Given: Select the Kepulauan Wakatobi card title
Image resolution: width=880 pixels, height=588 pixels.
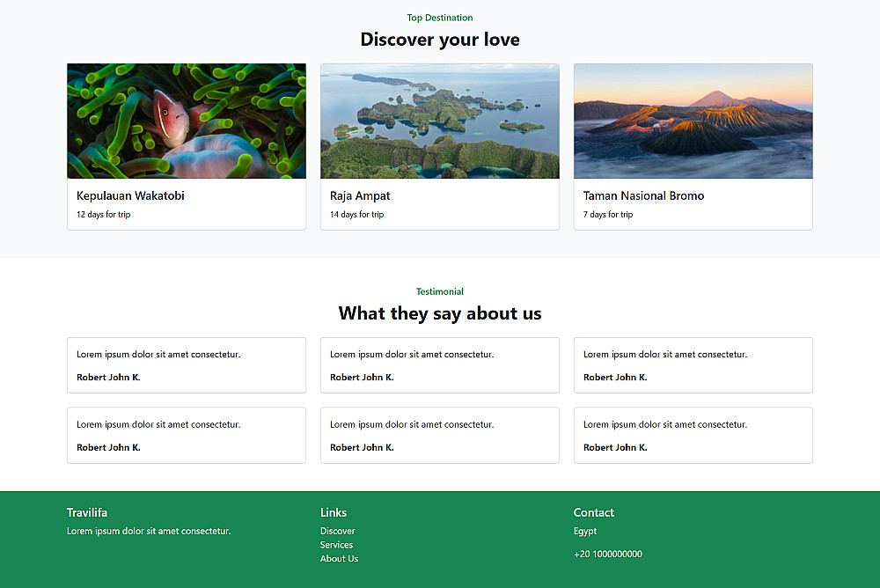Looking at the screenshot, I should [130, 195].
